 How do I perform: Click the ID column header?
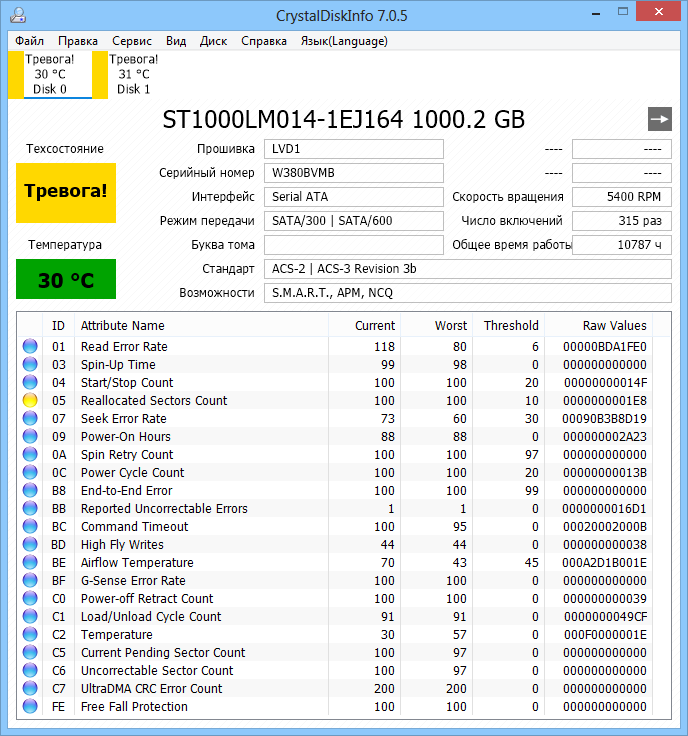[x=58, y=325]
